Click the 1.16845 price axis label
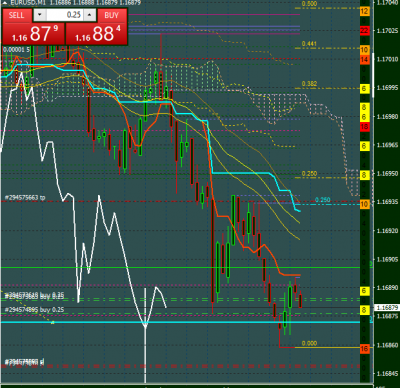The height and width of the screenshot is (388, 400). [387, 374]
